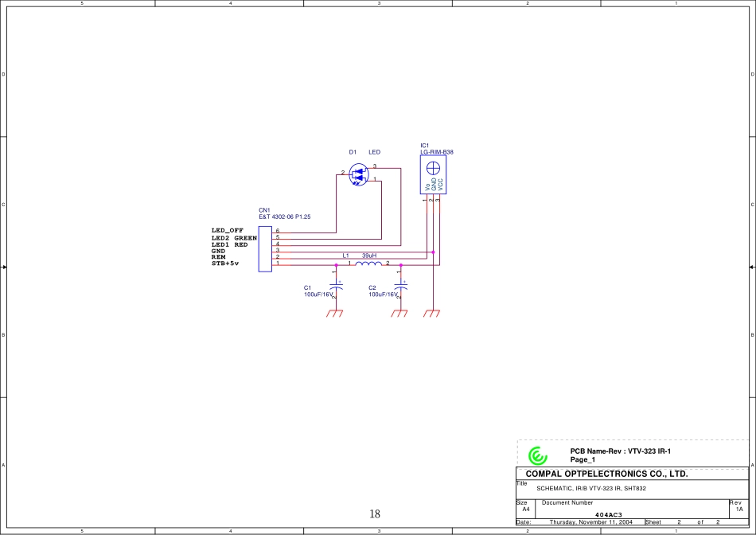Click the REM signal label
The height and width of the screenshot is (535, 756).
(218, 257)
